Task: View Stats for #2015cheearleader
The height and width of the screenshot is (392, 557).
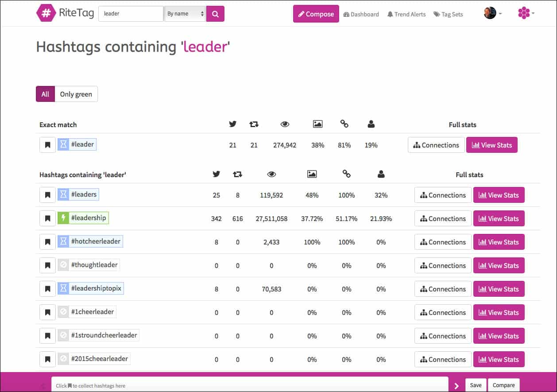Action: (x=499, y=359)
